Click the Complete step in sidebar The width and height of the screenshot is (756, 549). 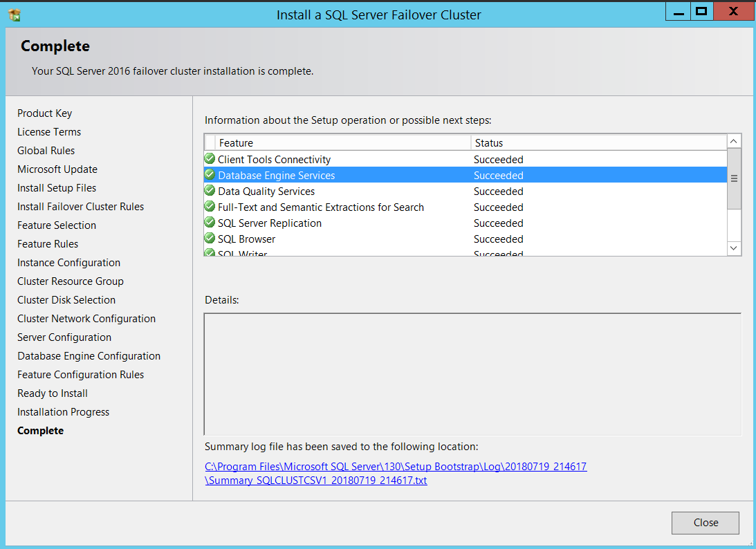(x=41, y=431)
